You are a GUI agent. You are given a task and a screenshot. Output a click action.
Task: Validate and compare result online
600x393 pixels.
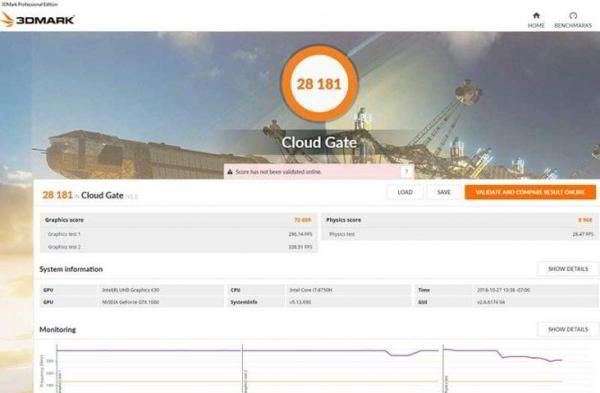click(x=530, y=192)
